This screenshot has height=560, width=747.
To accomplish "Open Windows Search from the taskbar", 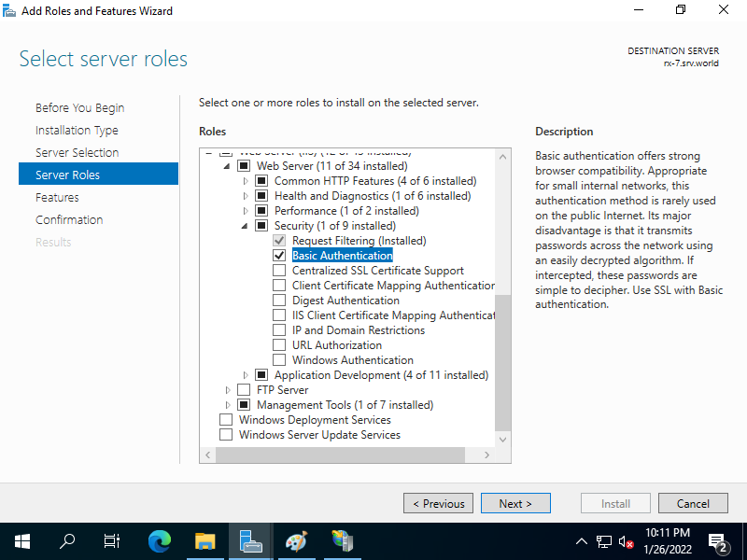I will click(66, 541).
